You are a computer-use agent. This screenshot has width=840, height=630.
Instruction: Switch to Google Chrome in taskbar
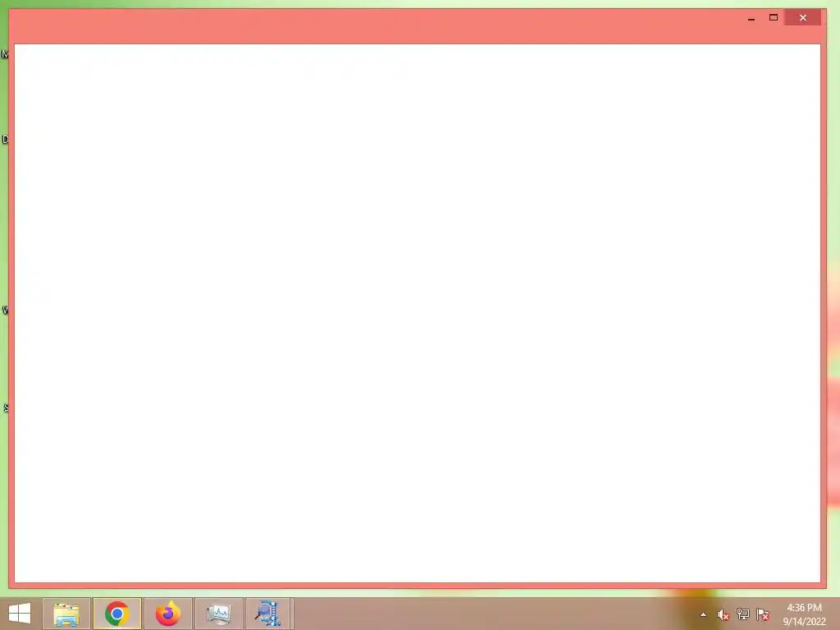coord(116,614)
